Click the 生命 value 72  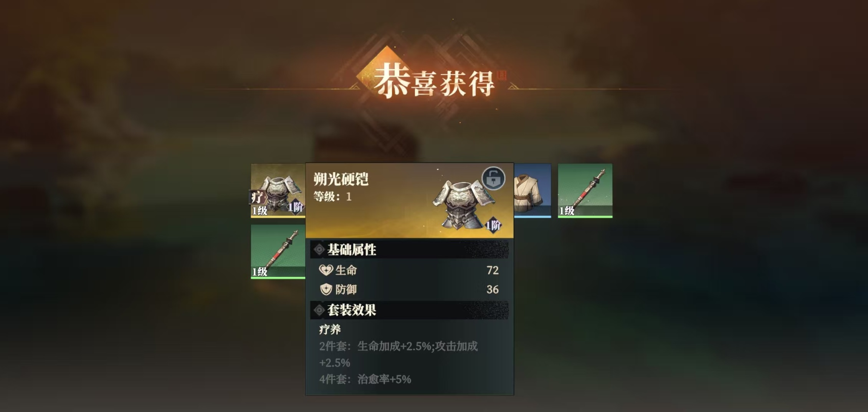(493, 270)
